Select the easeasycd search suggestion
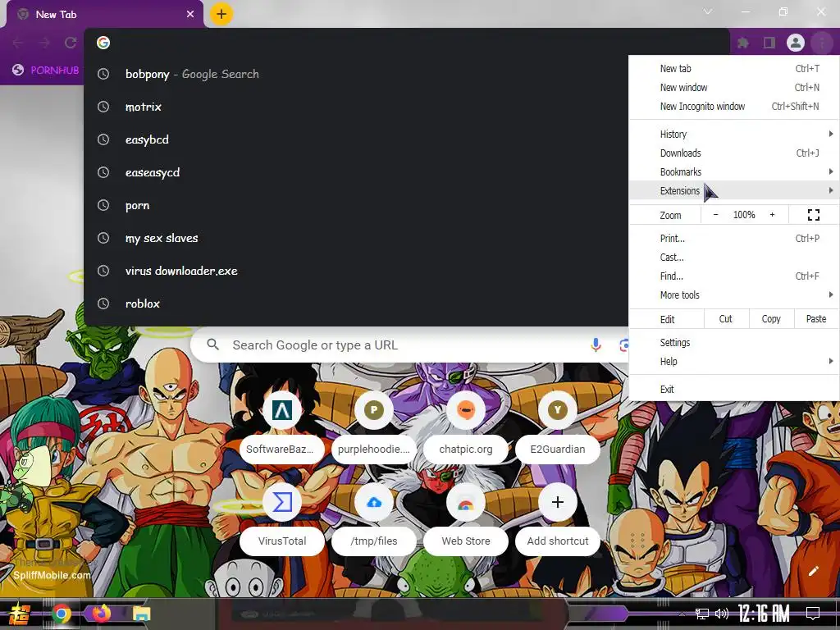The image size is (840, 630). [356, 172]
